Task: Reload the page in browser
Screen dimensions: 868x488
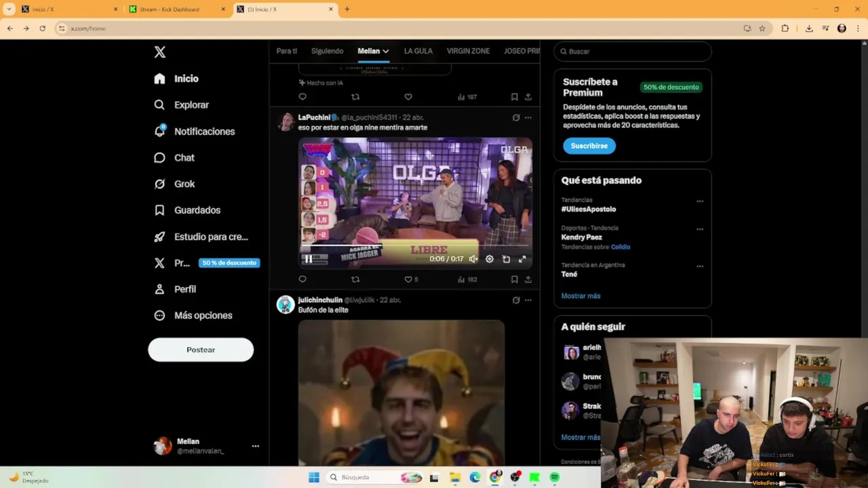Action: click(x=42, y=28)
